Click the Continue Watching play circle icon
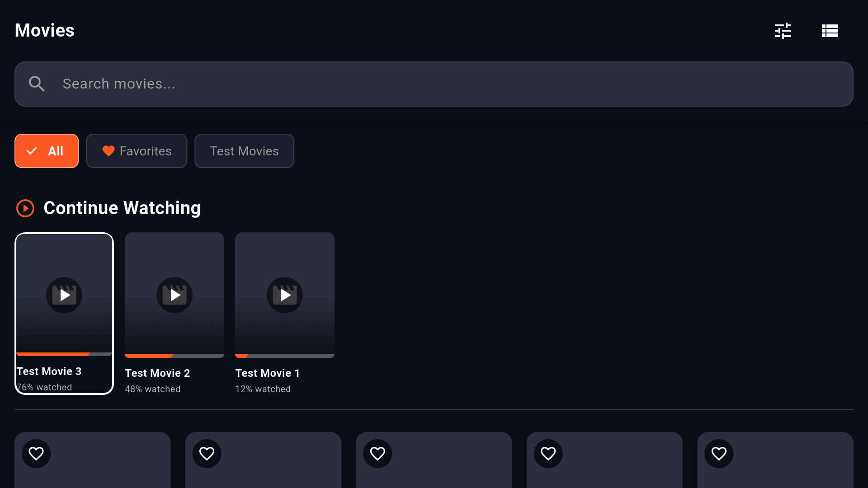This screenshot has width=868, height=488. (25, 208)
